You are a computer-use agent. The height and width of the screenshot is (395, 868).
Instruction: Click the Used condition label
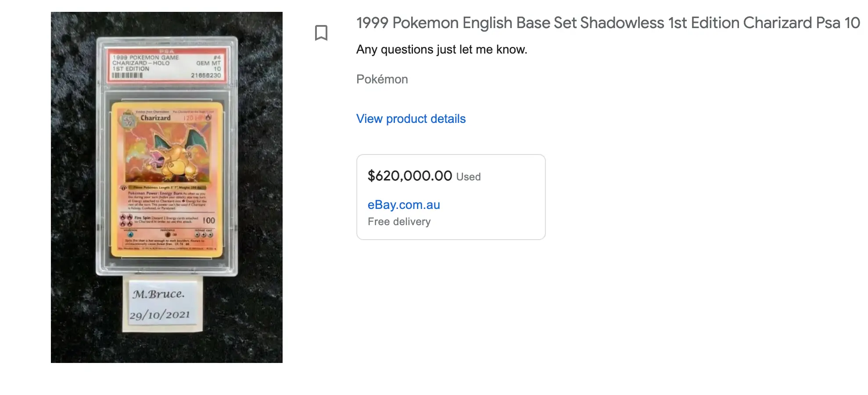click(x=468, y=177)
